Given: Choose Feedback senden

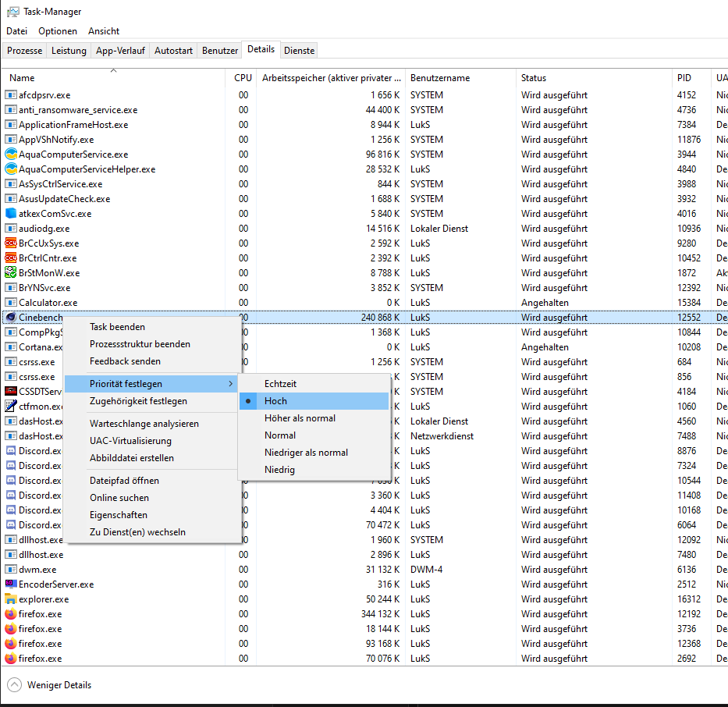Looking at the screenshot, I should (x=151, y=361).
